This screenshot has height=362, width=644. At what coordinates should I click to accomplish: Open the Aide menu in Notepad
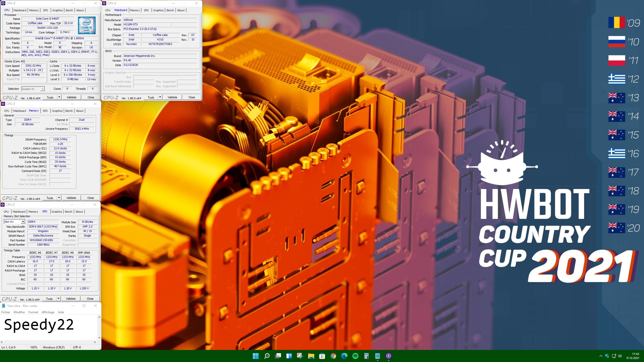(x=61, y=312)
